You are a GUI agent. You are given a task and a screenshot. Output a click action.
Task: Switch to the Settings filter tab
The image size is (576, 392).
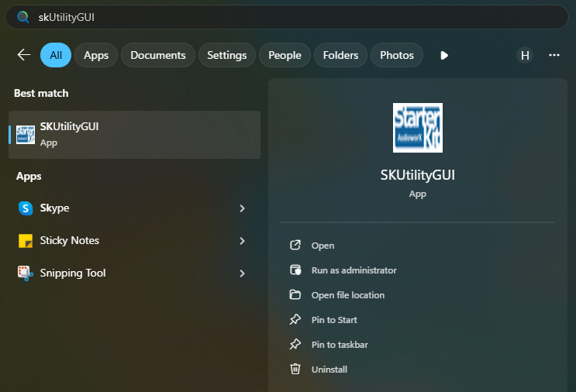227,55
